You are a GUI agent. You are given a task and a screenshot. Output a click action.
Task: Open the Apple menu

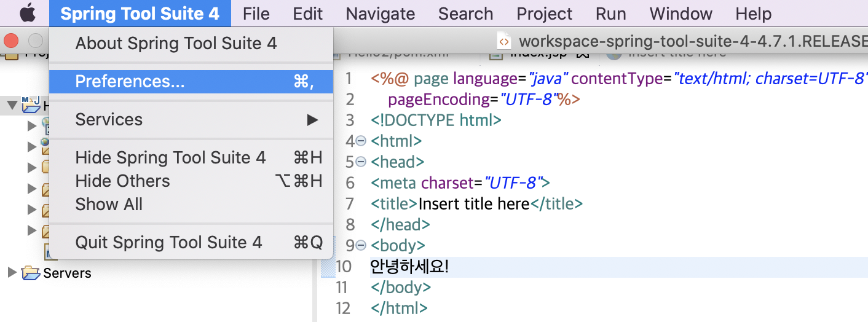27,13
